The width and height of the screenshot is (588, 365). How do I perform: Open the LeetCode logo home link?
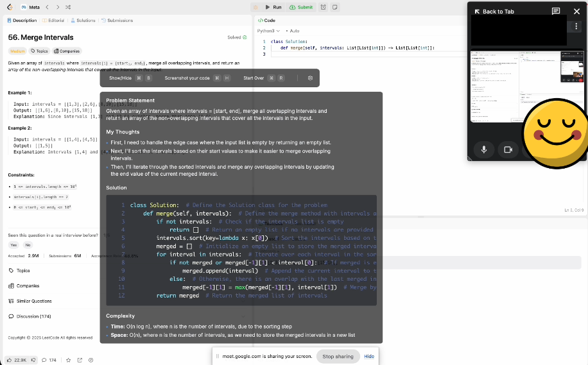[10, 7]
